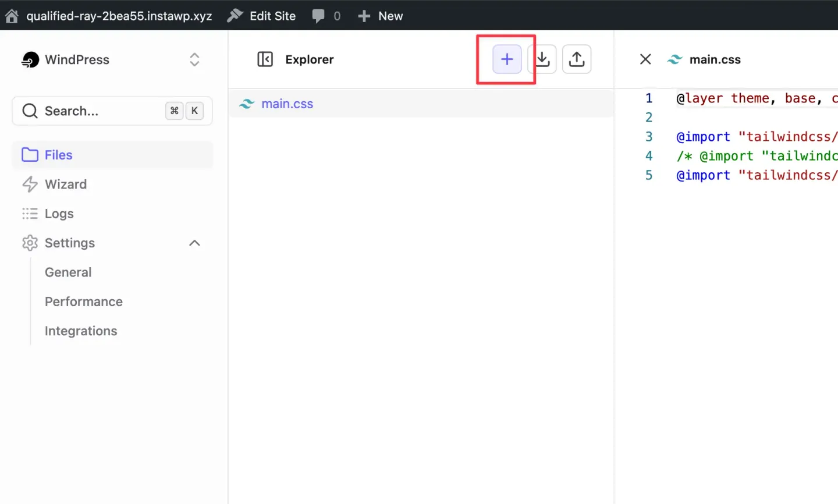Click the Settings gear icon
838x504 pixels.
[30, 243]
